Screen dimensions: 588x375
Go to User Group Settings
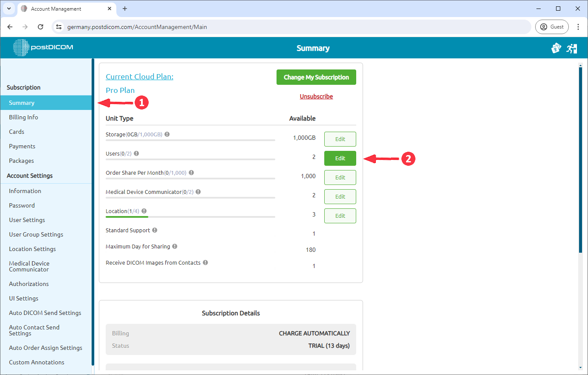[x=36, y=234]
